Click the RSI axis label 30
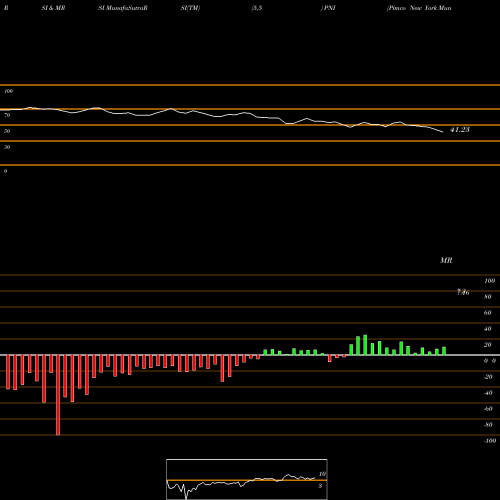The width and height of the screenshot is (500, 500). (7, 147)
